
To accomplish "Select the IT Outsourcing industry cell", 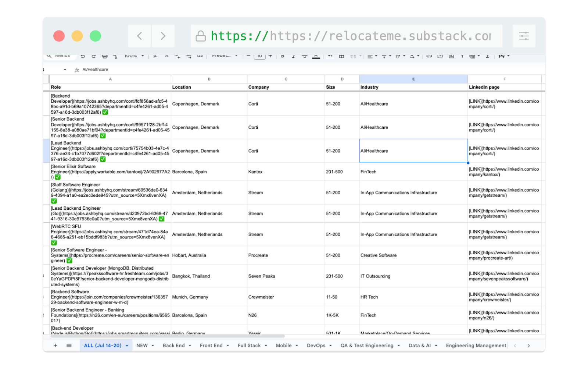I will 413,276.
